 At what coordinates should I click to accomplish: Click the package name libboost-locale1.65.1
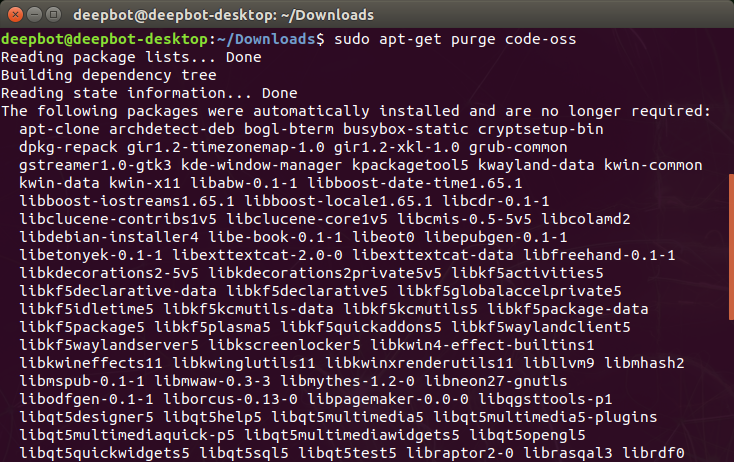(x=338, y=201)
